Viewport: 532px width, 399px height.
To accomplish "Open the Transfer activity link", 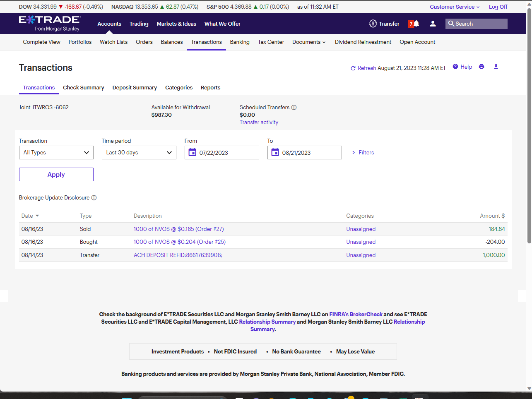I will (259, 122).
